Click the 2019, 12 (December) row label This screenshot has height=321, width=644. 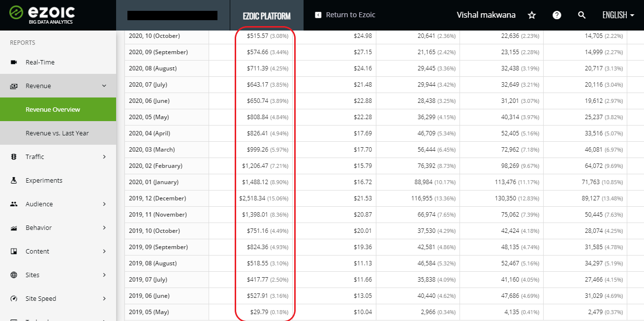coord(157,198)
